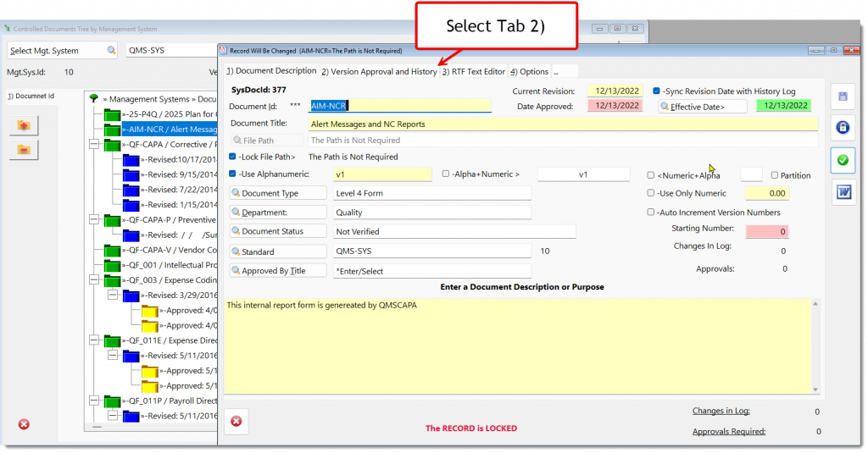Click magnifier icon on Document Status button
Viewport: 868px width, 453px height.
pos(236,231)
